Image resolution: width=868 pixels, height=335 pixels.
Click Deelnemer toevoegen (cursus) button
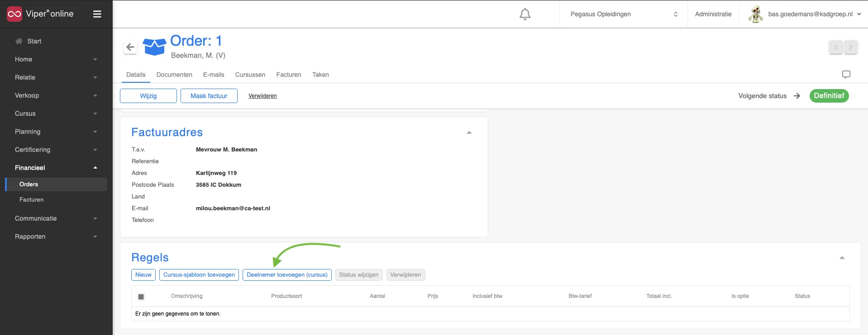tap(287, 275)
